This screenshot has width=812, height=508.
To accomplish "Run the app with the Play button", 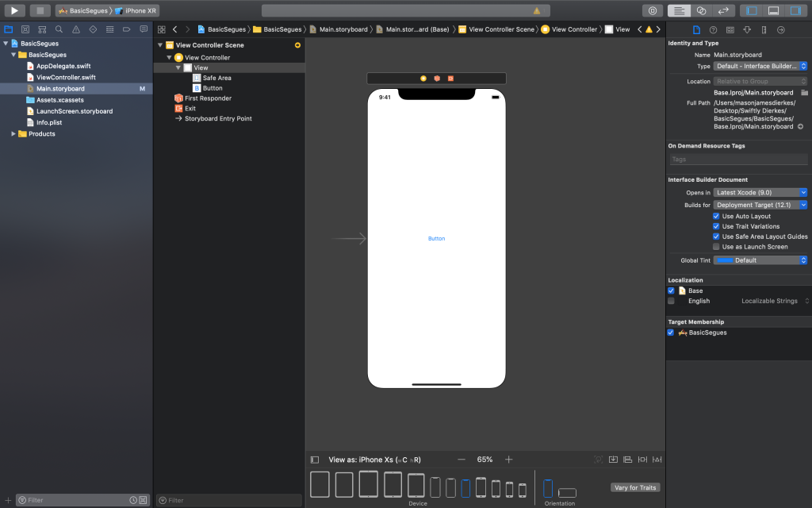I will pyautogui.click(x=14, y=10).
